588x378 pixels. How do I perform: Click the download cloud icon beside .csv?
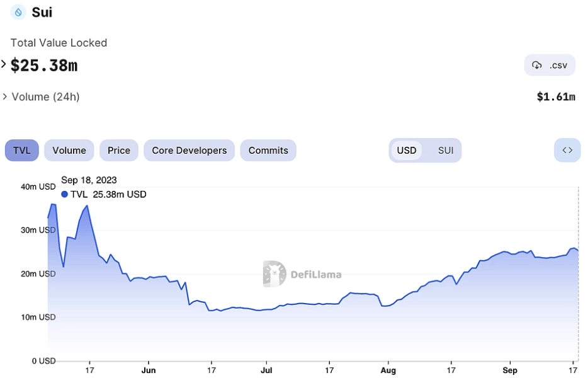point(536,65)
